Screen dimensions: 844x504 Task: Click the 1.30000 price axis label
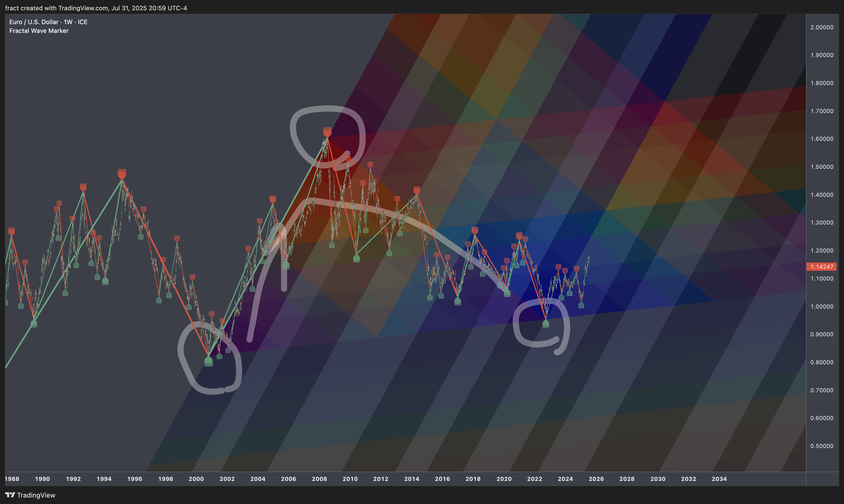click(x=822, y=222)
